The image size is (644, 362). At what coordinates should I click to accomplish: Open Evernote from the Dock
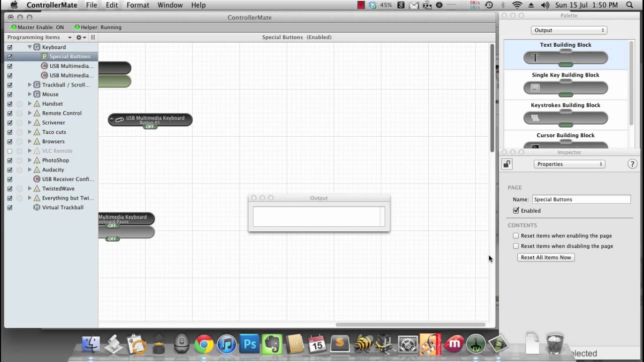(x=272, y=344)
